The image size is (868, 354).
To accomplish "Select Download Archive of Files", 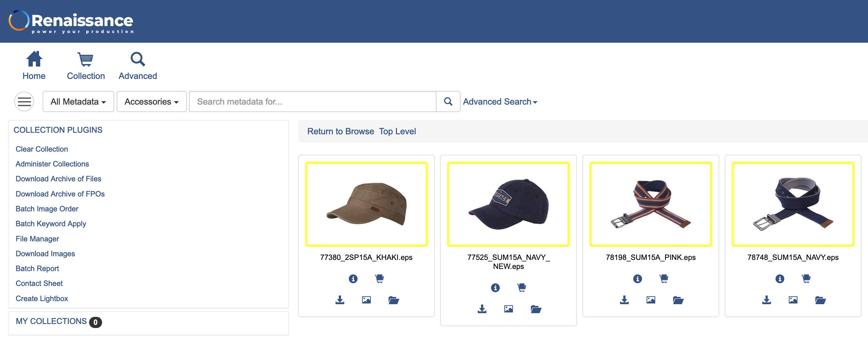I will pyautogui.click(x=58, y=179).
